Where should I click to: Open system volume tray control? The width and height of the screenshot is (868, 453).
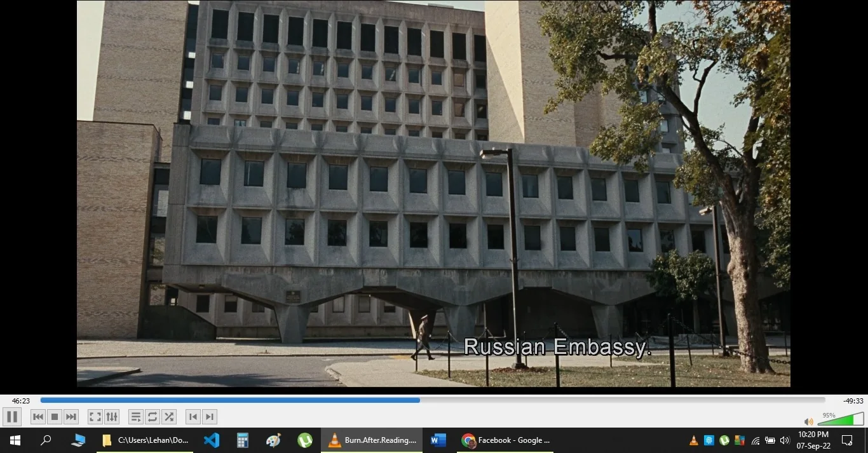[785, 440]
